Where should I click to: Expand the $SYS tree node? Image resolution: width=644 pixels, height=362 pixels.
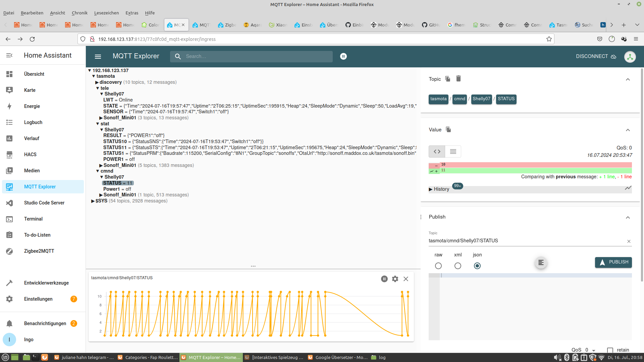click(93, 201)
